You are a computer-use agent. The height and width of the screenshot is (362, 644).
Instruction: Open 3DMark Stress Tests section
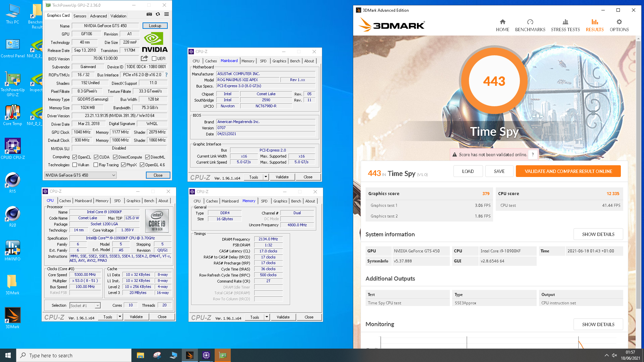[565, 25]
